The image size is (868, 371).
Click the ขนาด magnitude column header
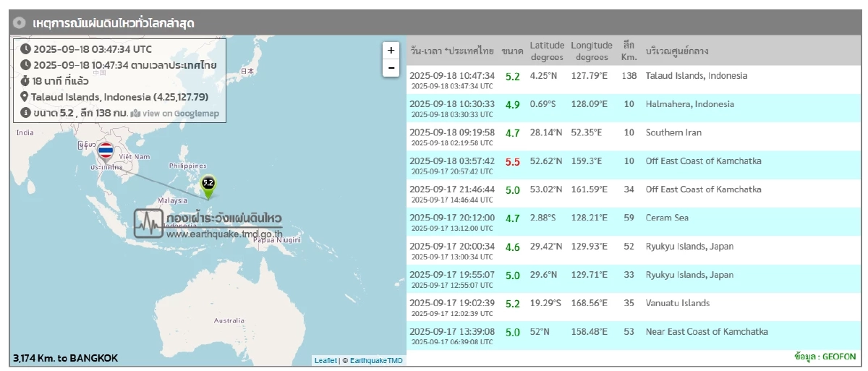pos(513,51)
